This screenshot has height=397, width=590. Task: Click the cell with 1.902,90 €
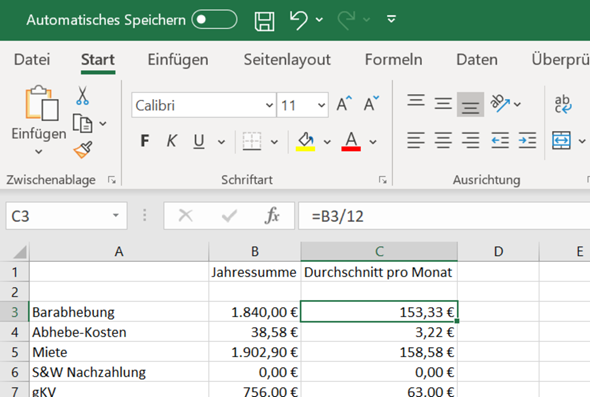(x=255, y=352)
